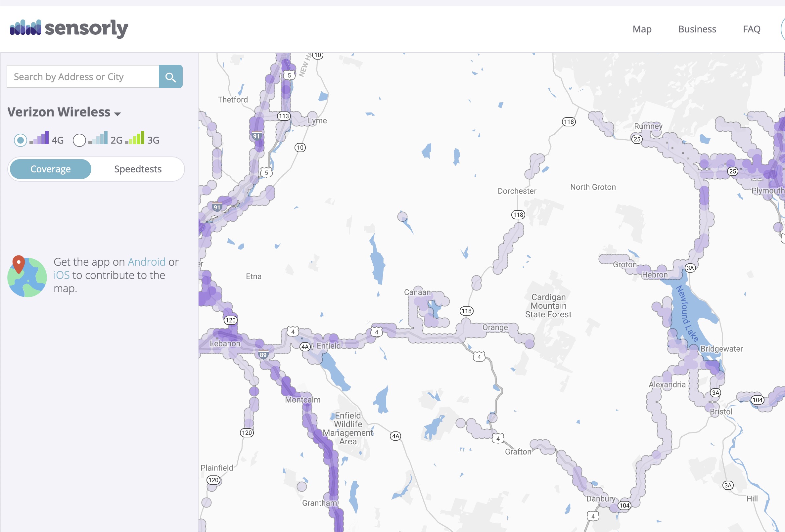
Task: Switch to Speedtests view
Action: coord(138,169)
